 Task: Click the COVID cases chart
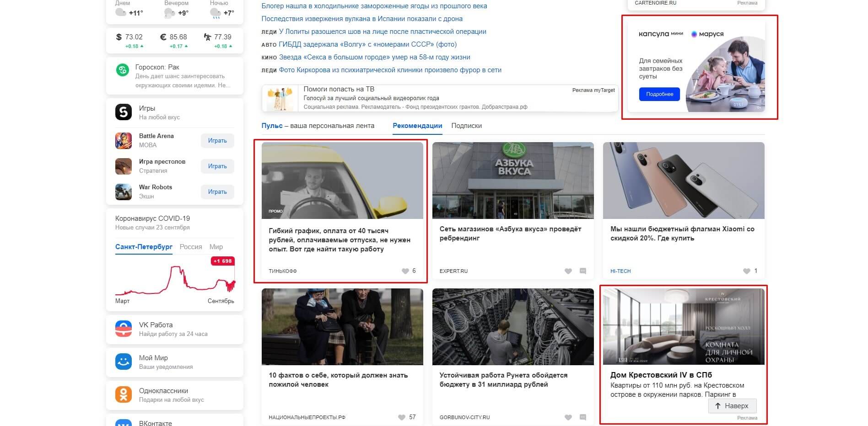click(175, 280)
